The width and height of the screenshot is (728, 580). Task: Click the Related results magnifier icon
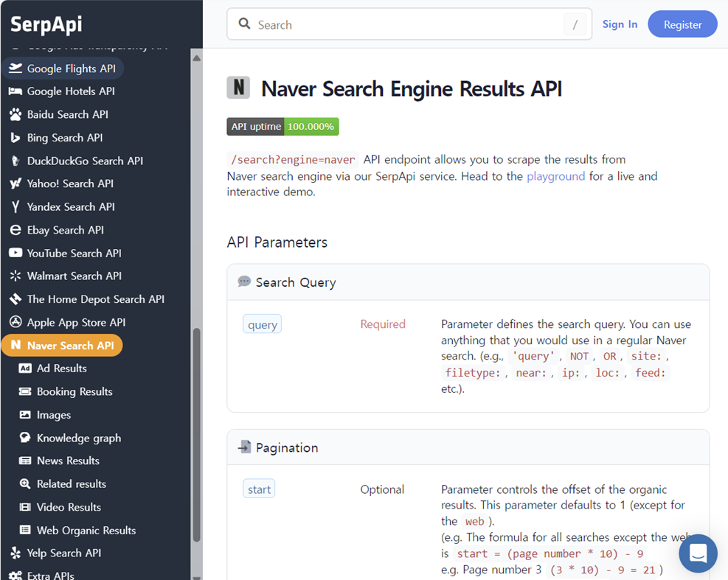click(x=25, y=484)
